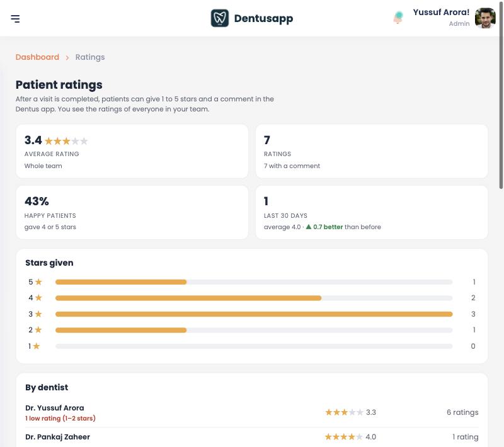
Task: Click the Admin role label
Action: coord(459,23)
